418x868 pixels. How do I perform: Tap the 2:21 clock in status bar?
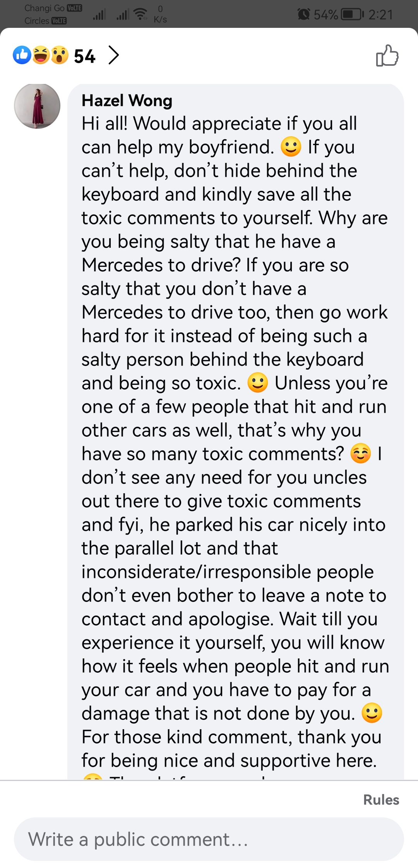(x=380, y=15)
